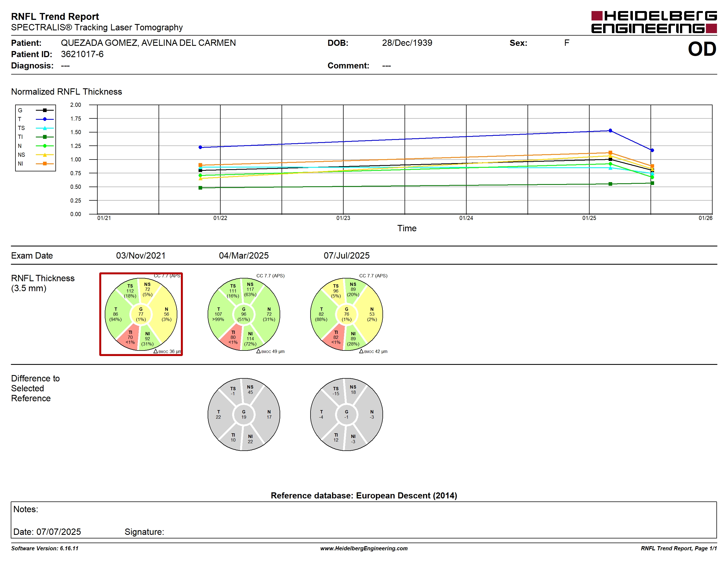
Task: Click the NS legend yellow marker
Action: click(45, 155)
